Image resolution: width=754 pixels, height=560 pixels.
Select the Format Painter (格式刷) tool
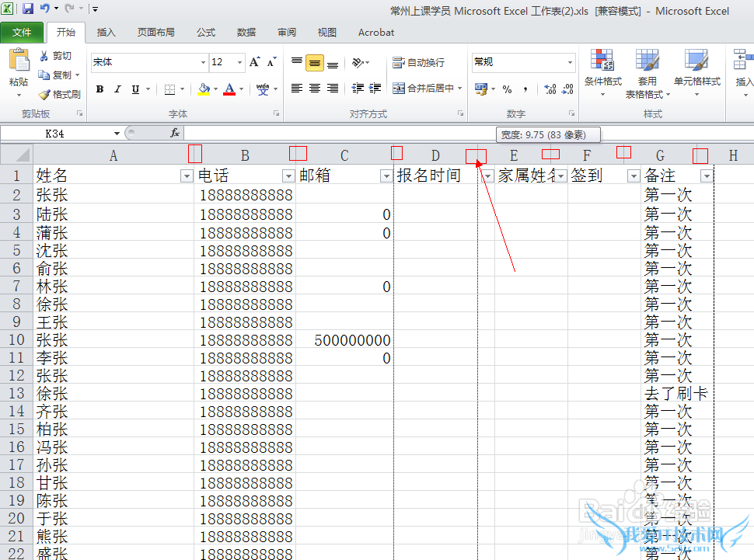(44, 94)
